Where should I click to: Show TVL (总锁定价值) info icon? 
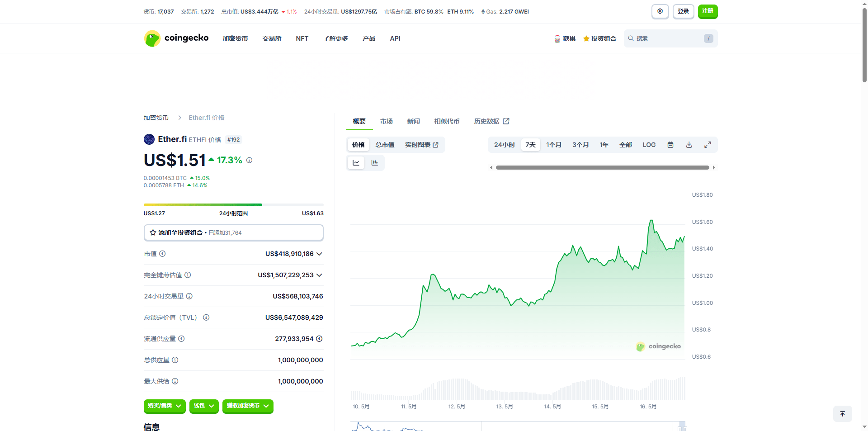206,317
